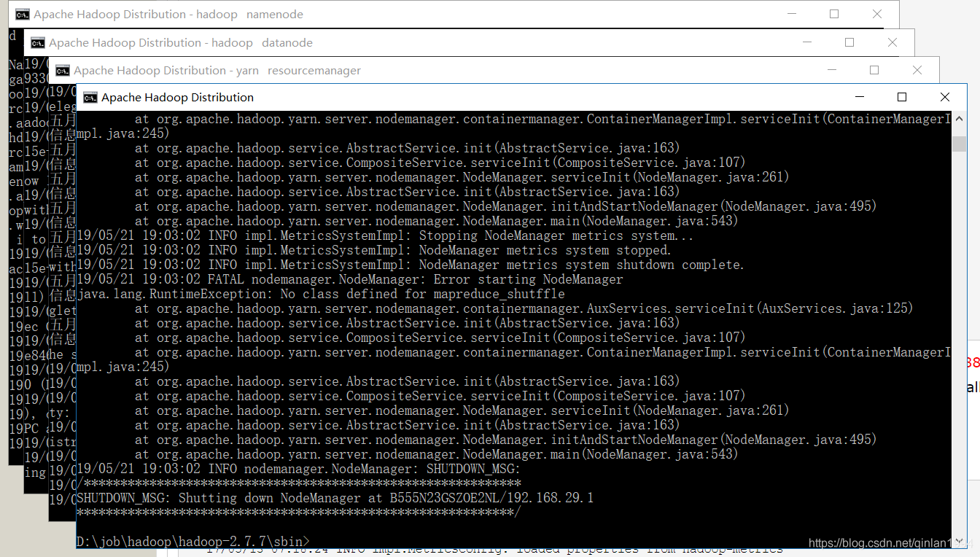Click the 'NodeManager metrics system shutdown complete.' line

[x=411, y=265]
